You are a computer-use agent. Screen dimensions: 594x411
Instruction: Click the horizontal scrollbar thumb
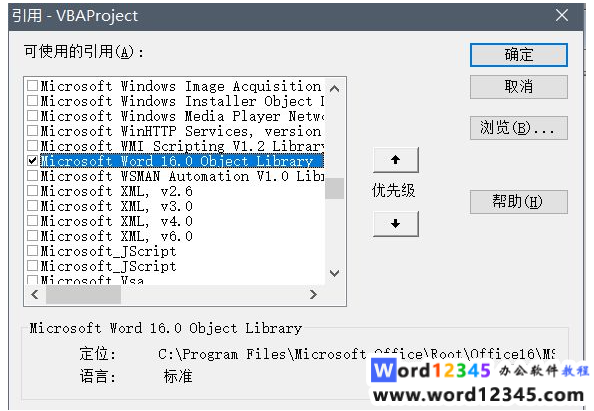click(x=83, y=294)
